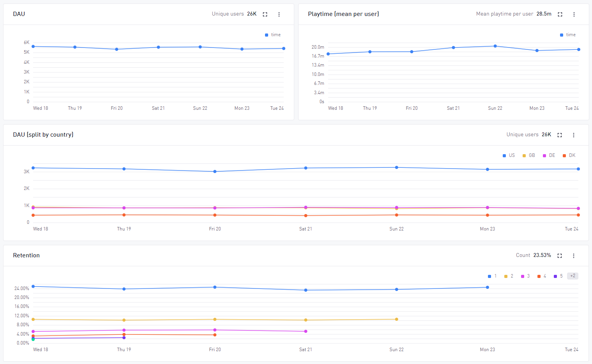Expand DAU split by country chart fullscreen

coord(560,135)
